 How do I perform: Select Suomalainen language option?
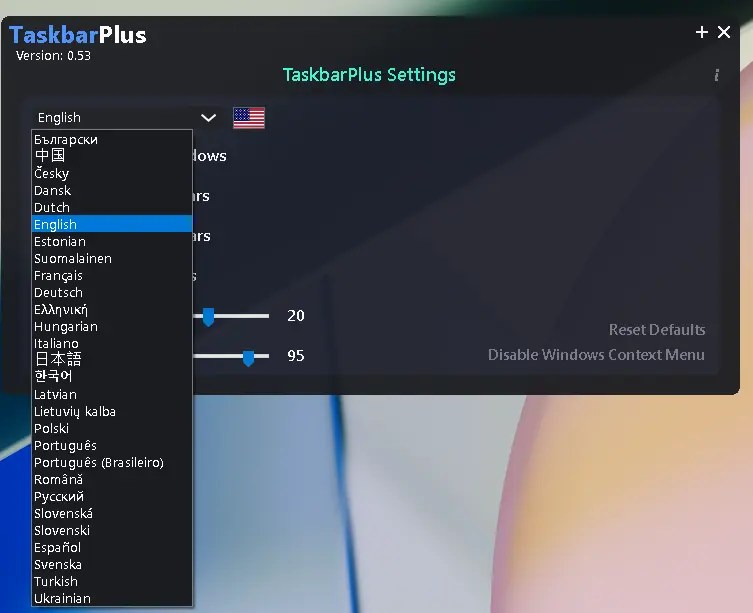(112, 258)
